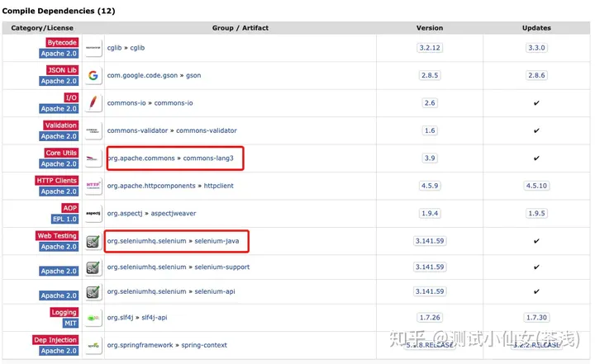Open the I/O category badge
The width and height of the screenshot is (595, 364).
pyautogui.click(x=71, y=98)
